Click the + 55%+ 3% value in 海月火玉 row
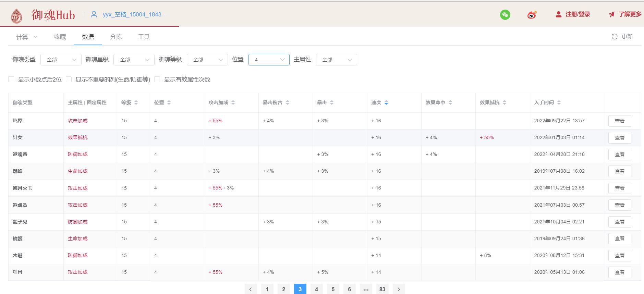The height and width of the screenshot is (294, 644). (221, 188)
